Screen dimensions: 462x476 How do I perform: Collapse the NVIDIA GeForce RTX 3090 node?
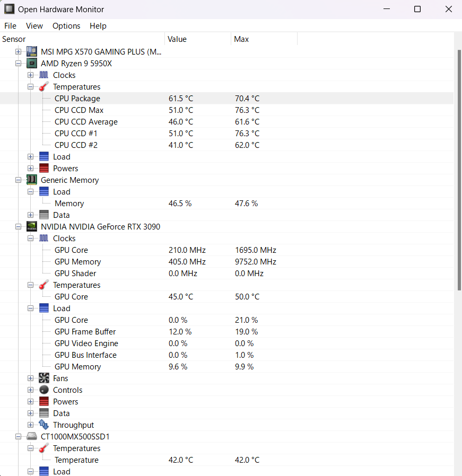[x=18, y=226]
